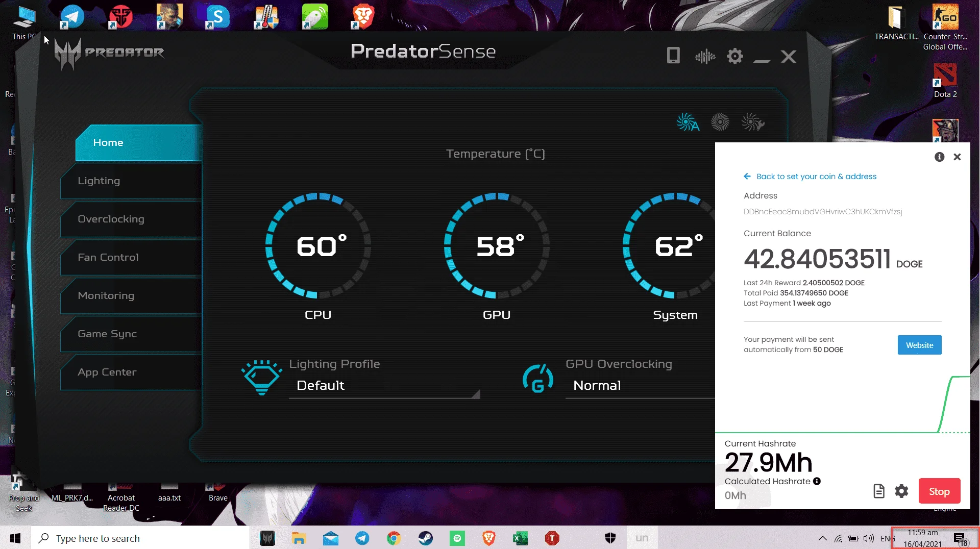Click the taskbar search box
This screenshot has height=549, width=980.
tap(140, 538)
